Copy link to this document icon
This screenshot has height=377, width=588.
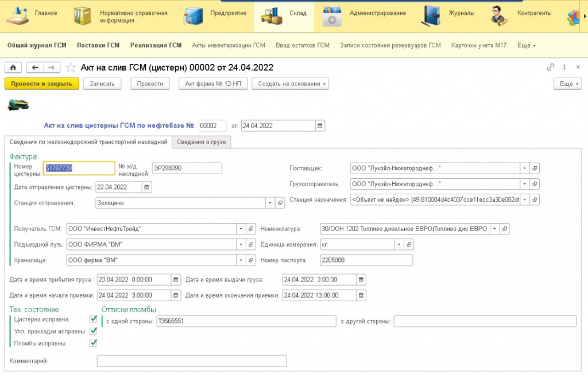coord(551,67)
